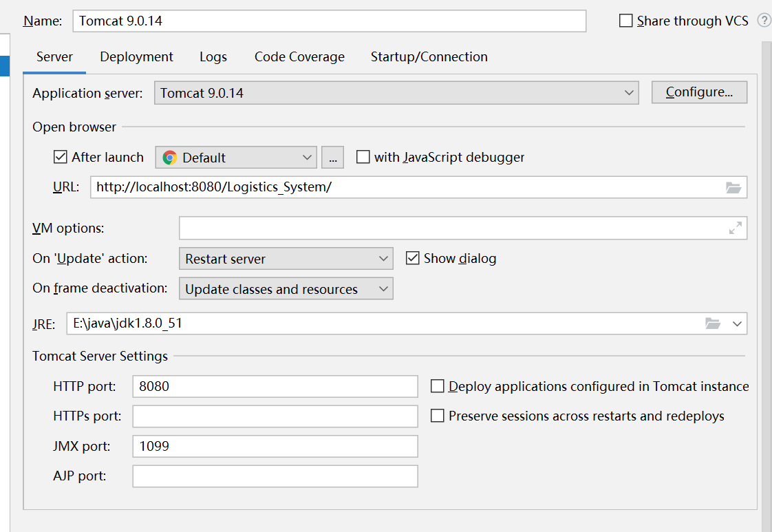Image resolution: width=772 pixels, height=532 pixels.
Task: Browse for JRE with folder icon
Action: pyautogui.click(x=712, y=323)
